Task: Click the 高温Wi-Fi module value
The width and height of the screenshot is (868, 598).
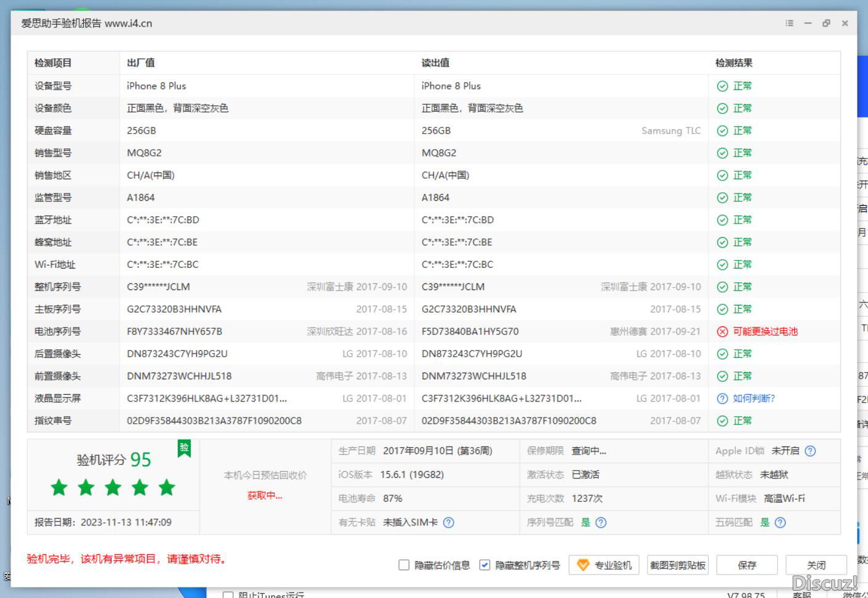Action: point(784,498)
